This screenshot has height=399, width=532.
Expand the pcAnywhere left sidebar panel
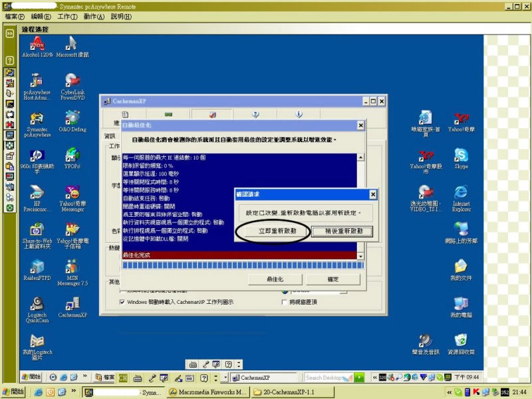(x=10, y=33)
